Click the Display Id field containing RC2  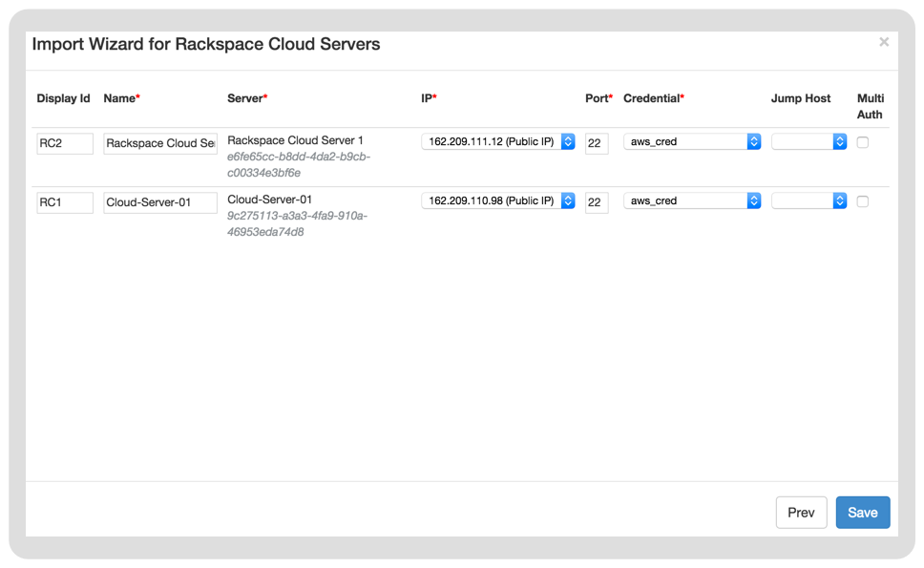65,143
